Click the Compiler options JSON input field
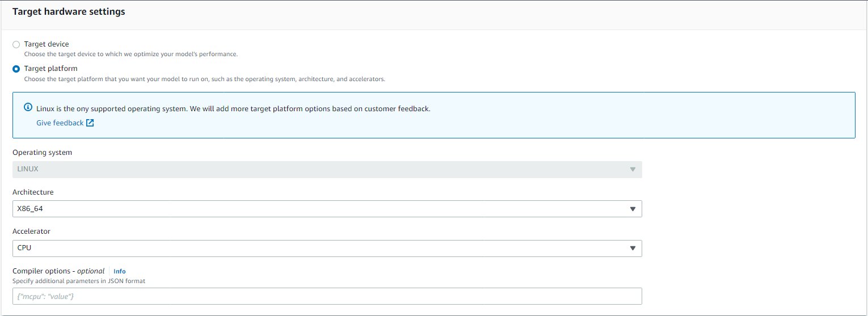The width and height of the screenshot is (868, 316). 327,296
